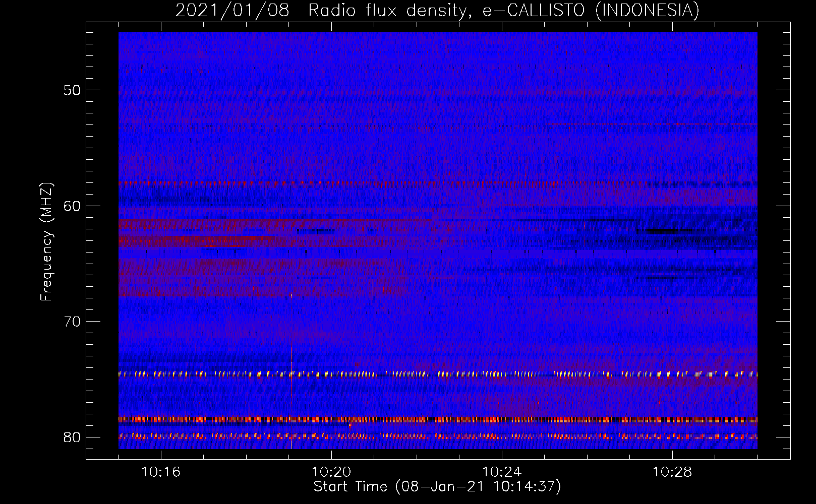Screen dimensions: 816x504
Task: Click the plot title 'Radio flux density, e-CALLISTO (INDONESIA)'
Action: click(504, 11)
